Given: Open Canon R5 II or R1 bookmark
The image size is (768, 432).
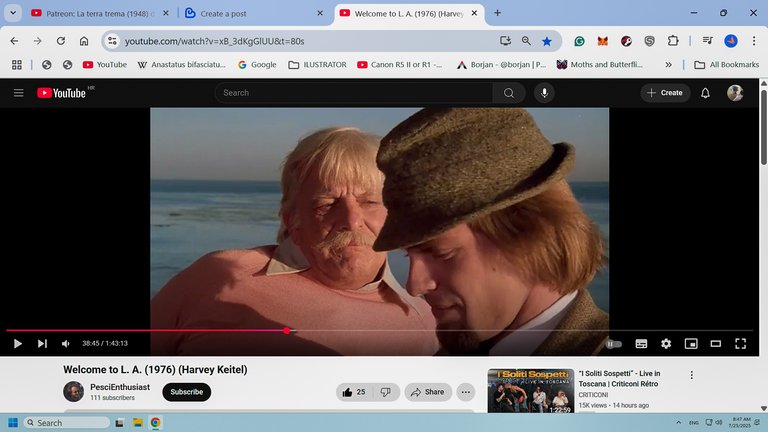Looking at the screenshot, I should [400, 65].
